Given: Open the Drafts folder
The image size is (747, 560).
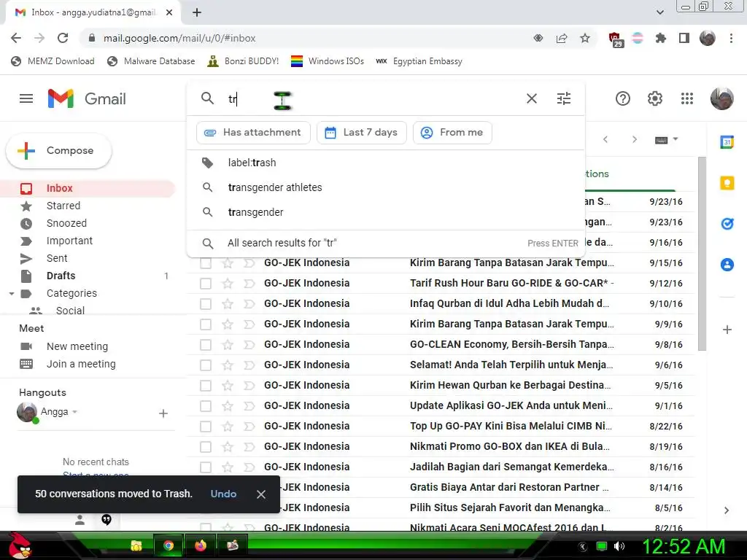Looking at the screenshot, I should point(88,276).
